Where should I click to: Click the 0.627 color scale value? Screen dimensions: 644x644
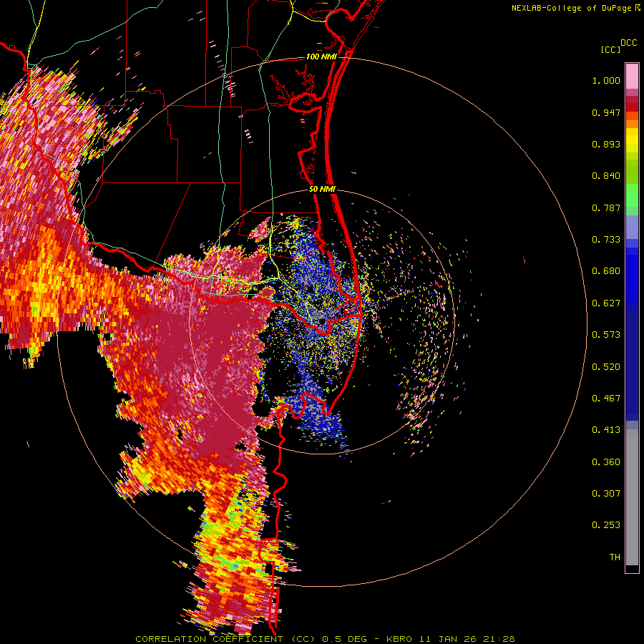coord(606,303)
